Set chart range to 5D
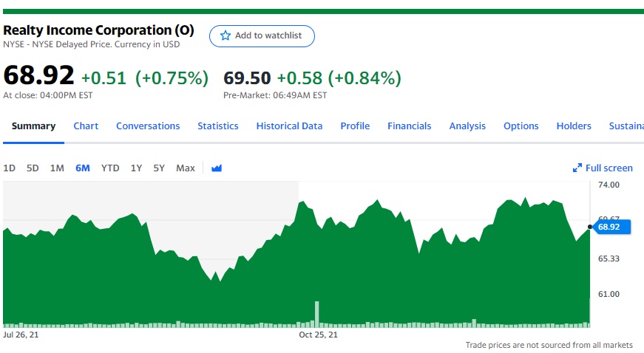Viewport: 644px width, 353px height. tap(33, 168)
